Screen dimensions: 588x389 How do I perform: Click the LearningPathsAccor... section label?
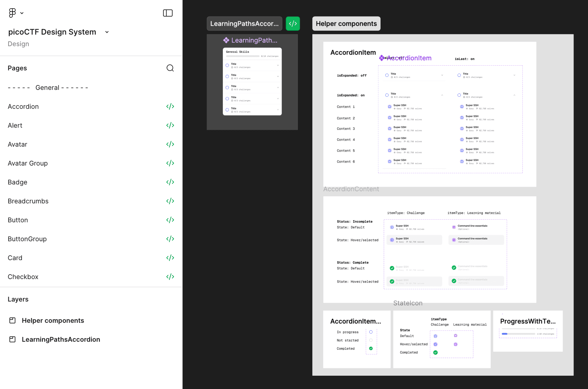[244, 24]
